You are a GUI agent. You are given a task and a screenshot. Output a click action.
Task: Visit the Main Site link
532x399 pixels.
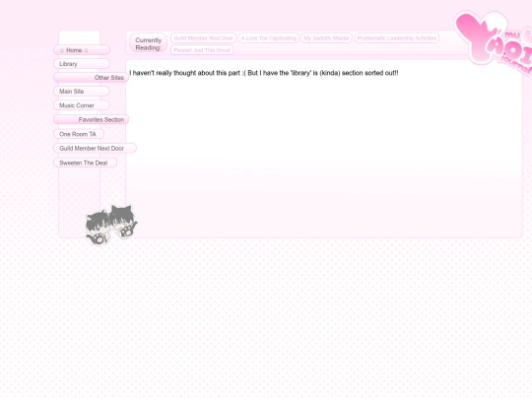pyautogui.click(x=82, y=92)
